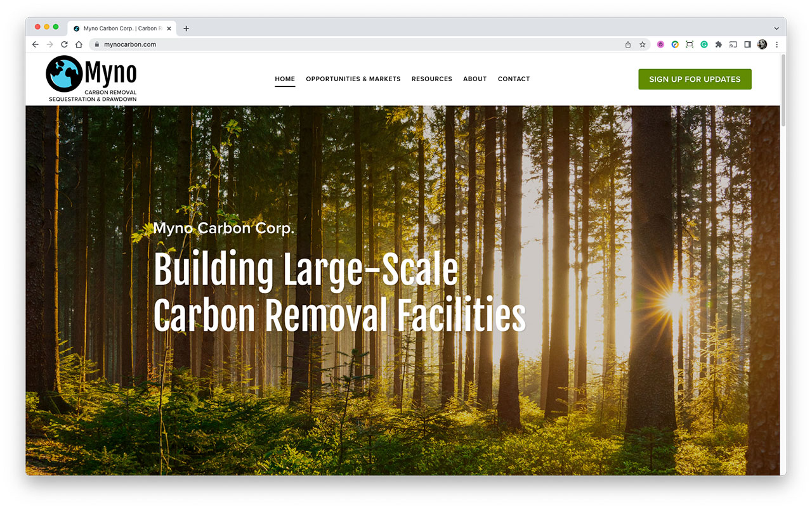Toggle the browser side panel
This screenshot has height=509, width=812.
coord(747,44)
